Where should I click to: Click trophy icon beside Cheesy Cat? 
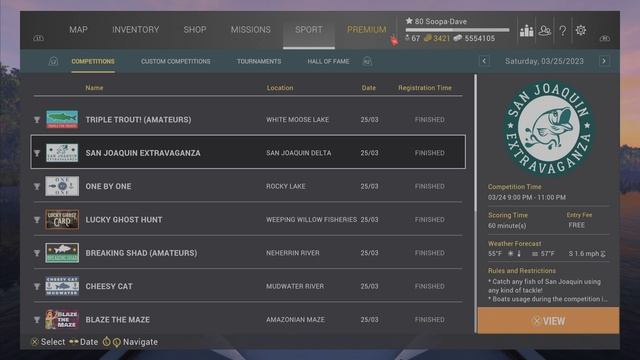pyautogui.click(x=37, y=287)
